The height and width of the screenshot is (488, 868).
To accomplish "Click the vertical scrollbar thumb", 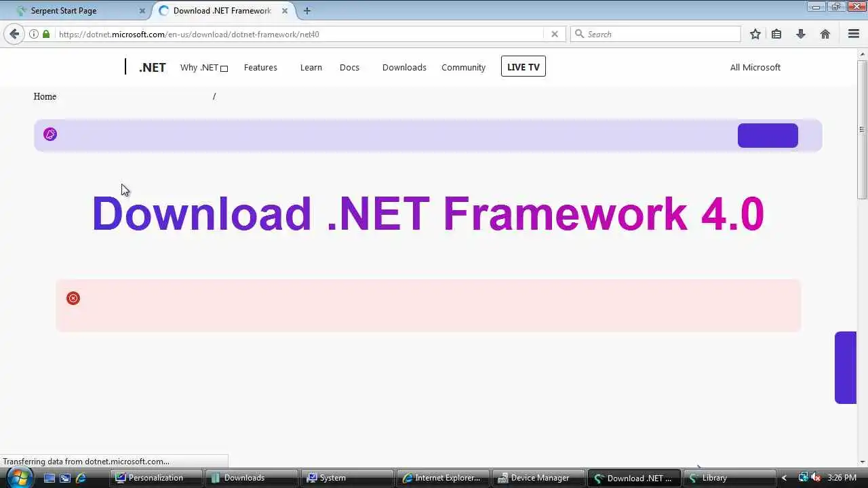I will pos(863,129).
